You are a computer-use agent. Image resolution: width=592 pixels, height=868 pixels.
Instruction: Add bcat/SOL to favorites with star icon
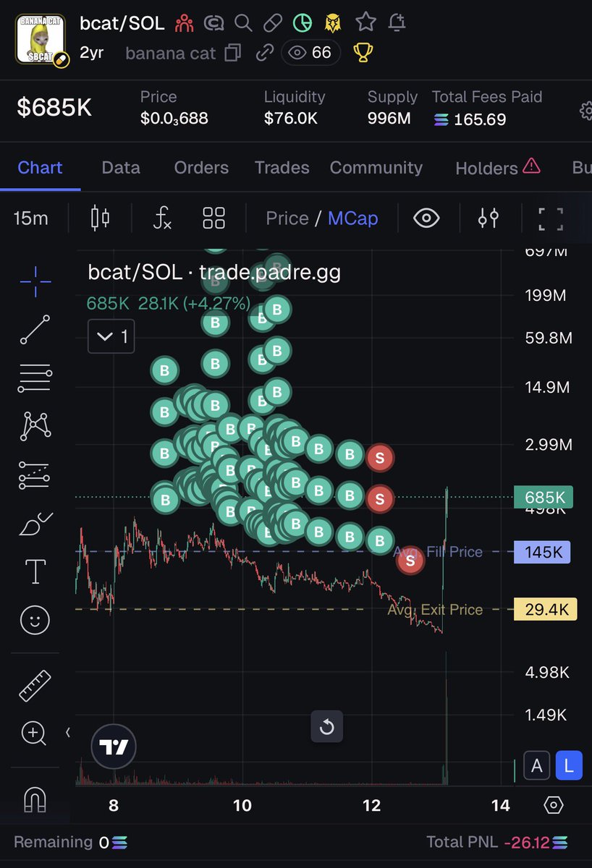click(365, 22)
